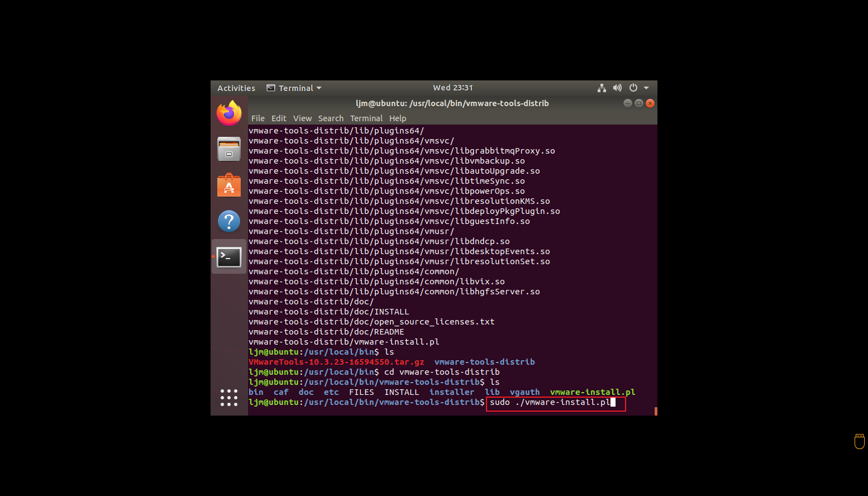Click the line ending libautoUpgrade.so
Image resolution: width=868 pixels, height=496 pixels.
(394, 171)
